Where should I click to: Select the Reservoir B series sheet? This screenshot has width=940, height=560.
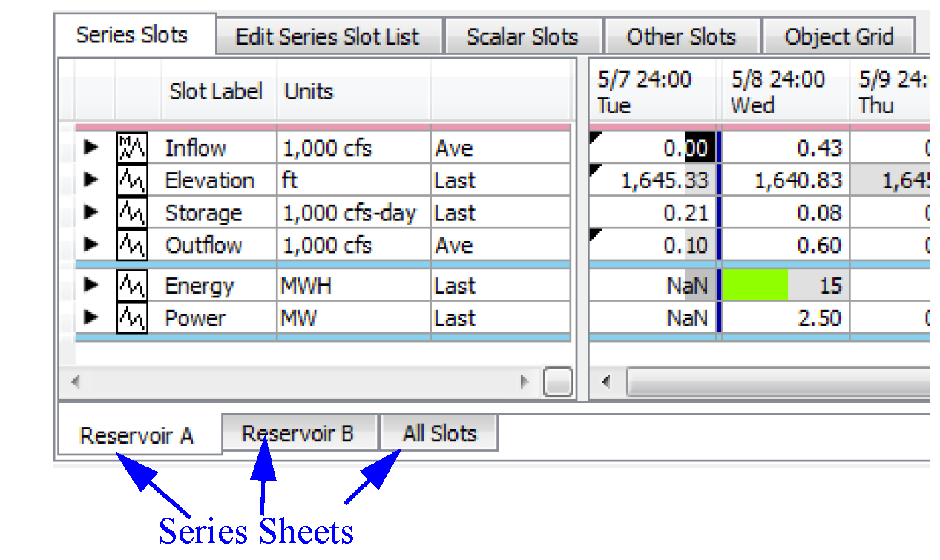(298, 434)
